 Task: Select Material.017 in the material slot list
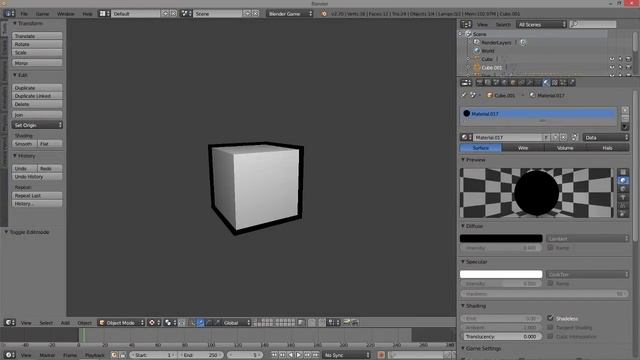[x=538, y=113]
